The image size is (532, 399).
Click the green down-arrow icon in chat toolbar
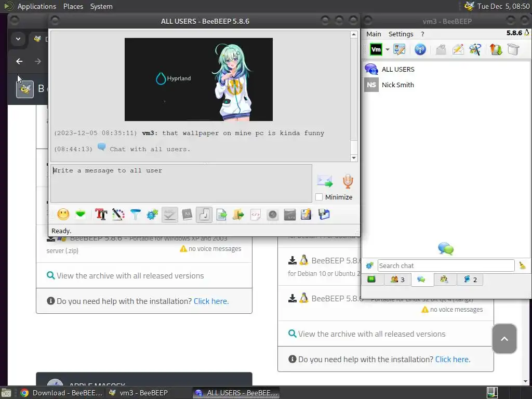click(x=81, y=215)
